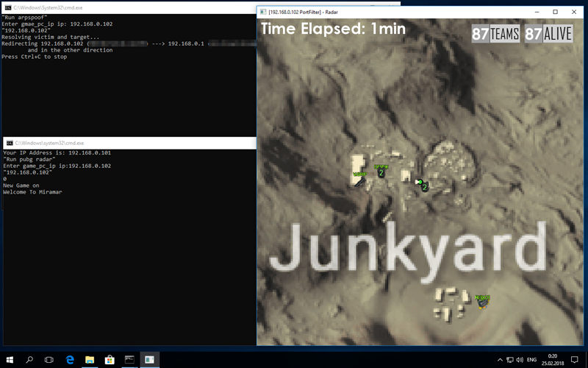Click vehicle marker near bottom-right compound

pos(483,302)
